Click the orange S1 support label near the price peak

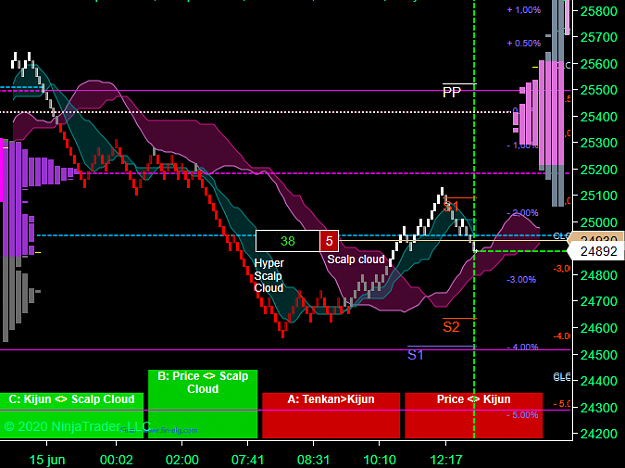[x=451, y=206]
